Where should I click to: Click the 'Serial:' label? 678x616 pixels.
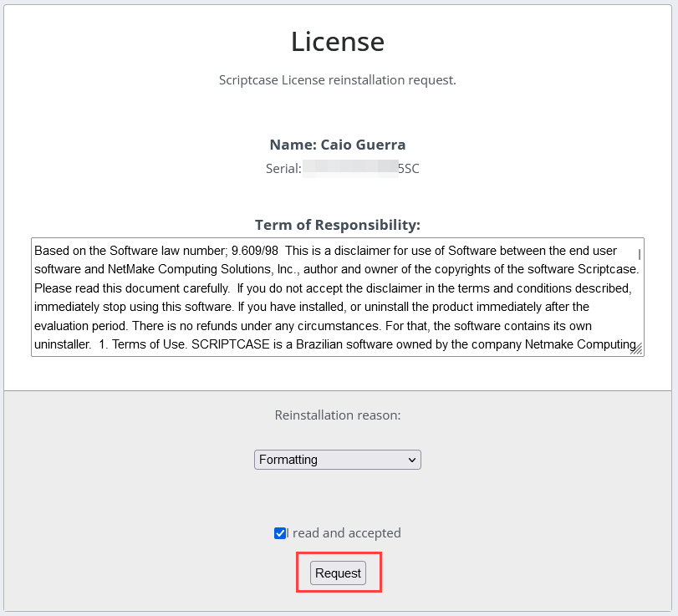(x=283, y=168)
